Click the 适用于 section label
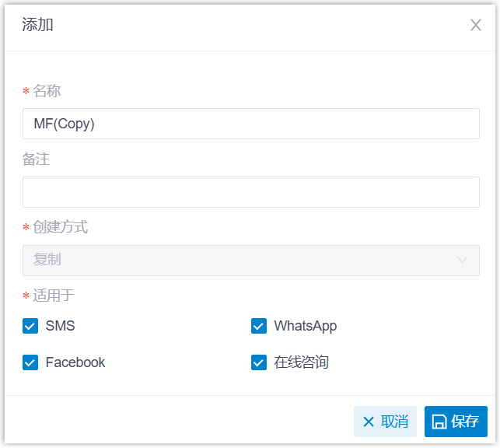The image size is (500, 448). point(53,296)
